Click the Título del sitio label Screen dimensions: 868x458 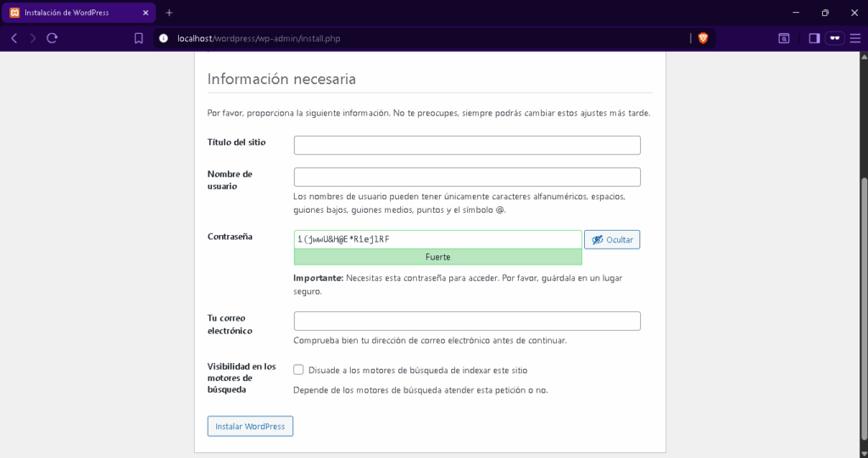click(x=236, y=142)
